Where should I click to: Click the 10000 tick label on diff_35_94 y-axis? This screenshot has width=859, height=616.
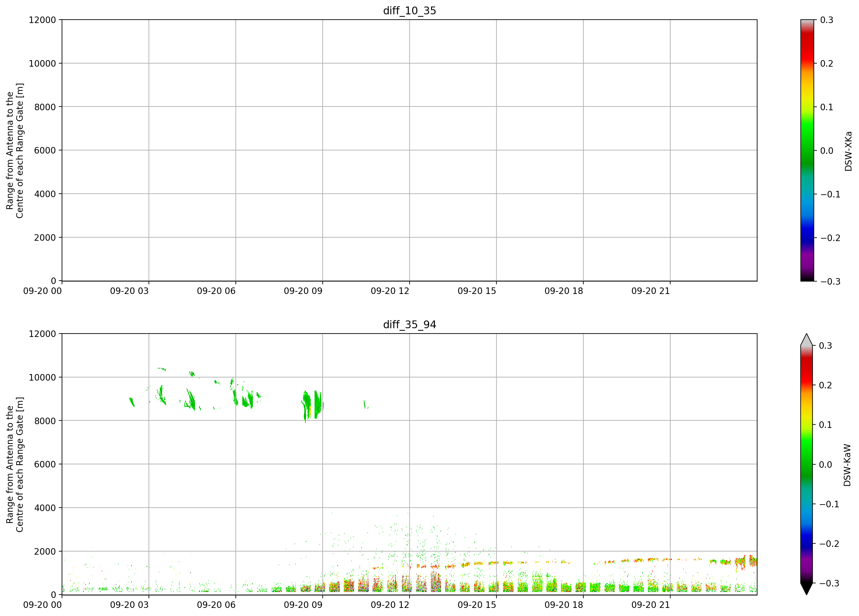point(42,377)
